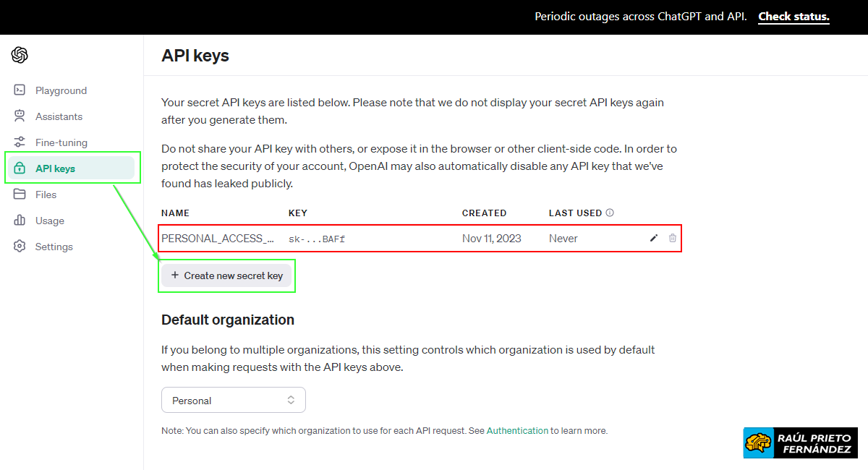Open the Usage page label
Image resolution: width=868 pixels, height=470 pixels.
[x=50, y=221]
